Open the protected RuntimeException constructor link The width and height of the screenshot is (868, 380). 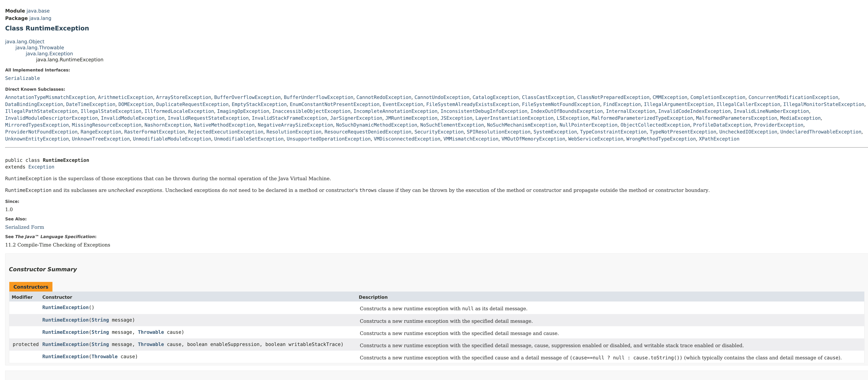tap(65, 345)
